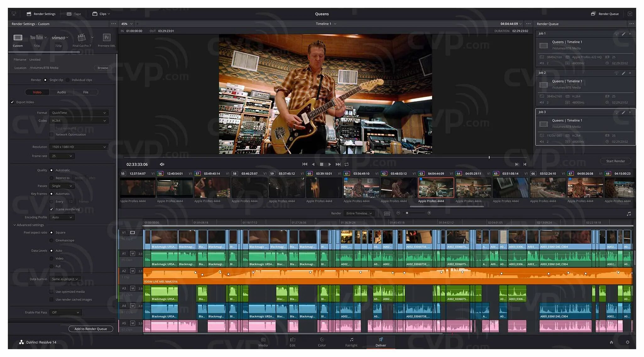644x357 pixels.
Task: Switch to the Audio settings tab
Action: click(62, 92)
